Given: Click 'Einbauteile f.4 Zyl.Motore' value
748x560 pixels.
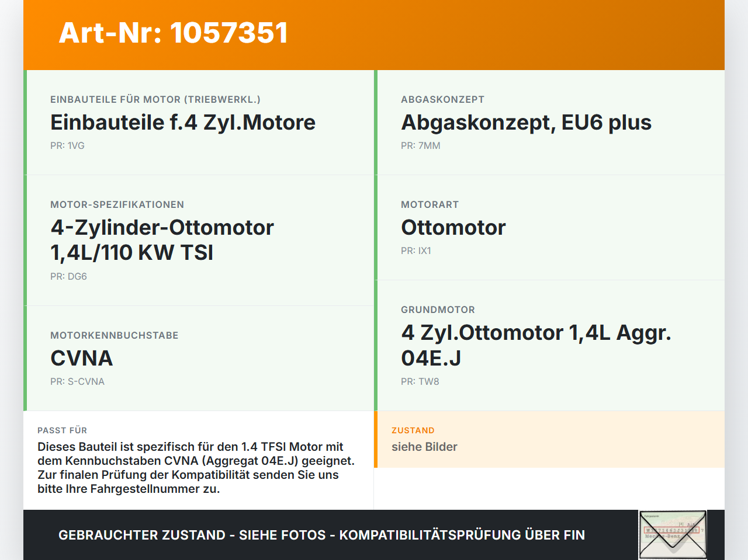Looking at the screenshot, I should click(x=183, y=123).
